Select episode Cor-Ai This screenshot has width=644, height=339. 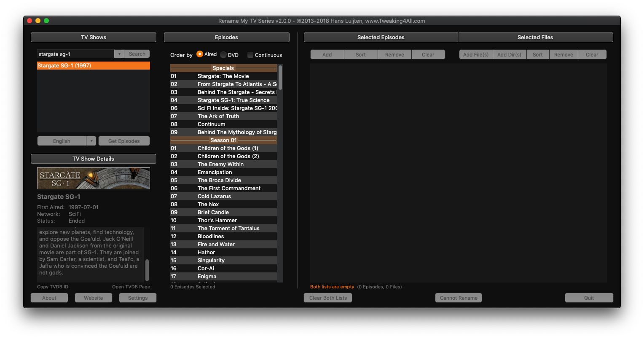pos(223,268)
